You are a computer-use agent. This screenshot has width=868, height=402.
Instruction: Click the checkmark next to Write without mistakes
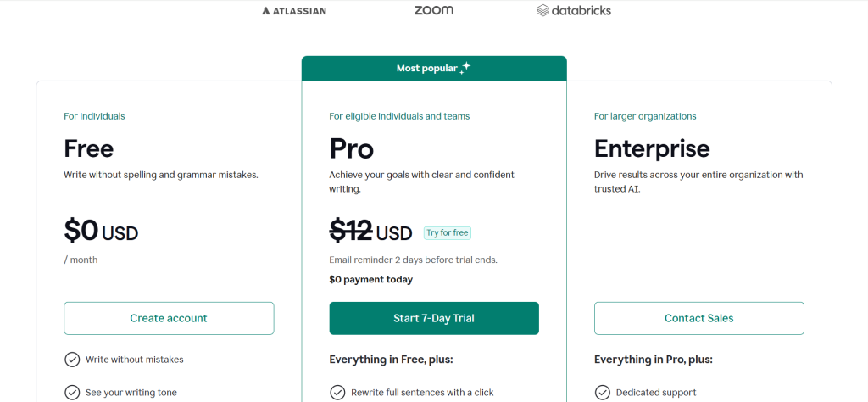click(72, 360)
